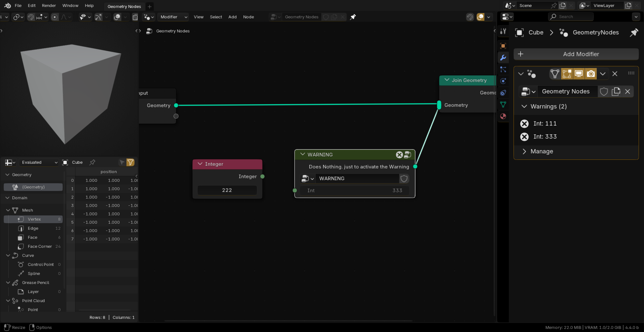Click the error icon on WARNING node header
The width and height of the screenshot is (644, 332).
[399, 154]
